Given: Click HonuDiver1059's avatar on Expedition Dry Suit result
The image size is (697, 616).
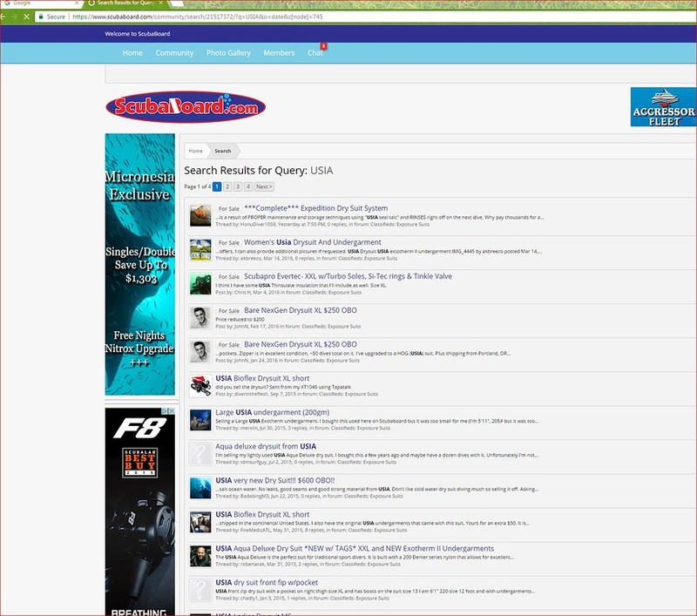Looking at the screenshot, I should click(200, 215).
